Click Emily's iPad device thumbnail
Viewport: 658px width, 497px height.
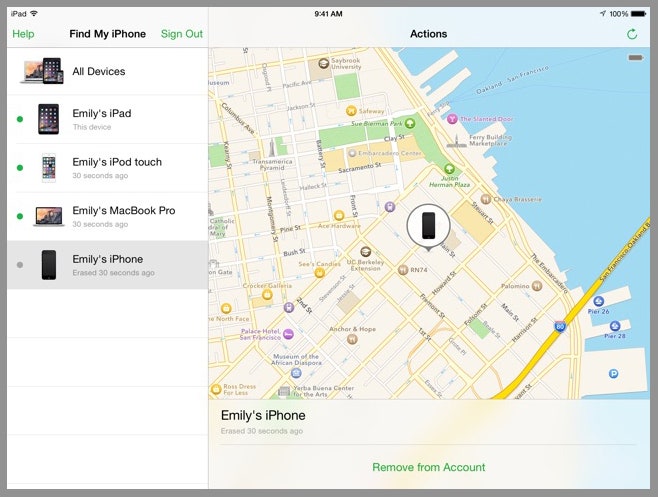48,119
